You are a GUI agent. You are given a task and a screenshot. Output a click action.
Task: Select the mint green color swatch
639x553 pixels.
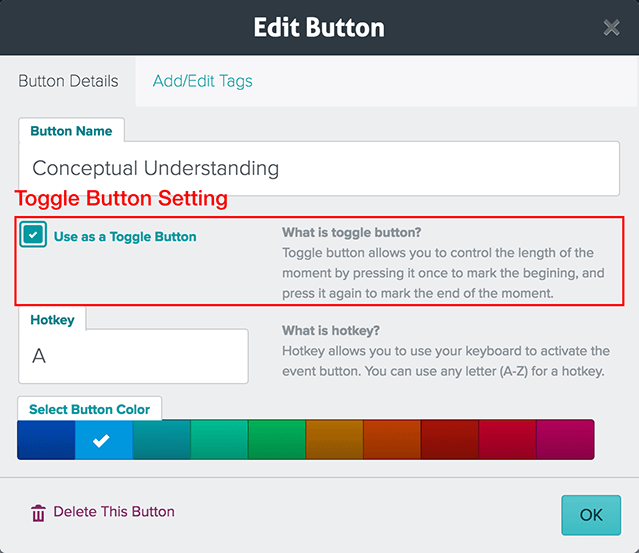219,440
